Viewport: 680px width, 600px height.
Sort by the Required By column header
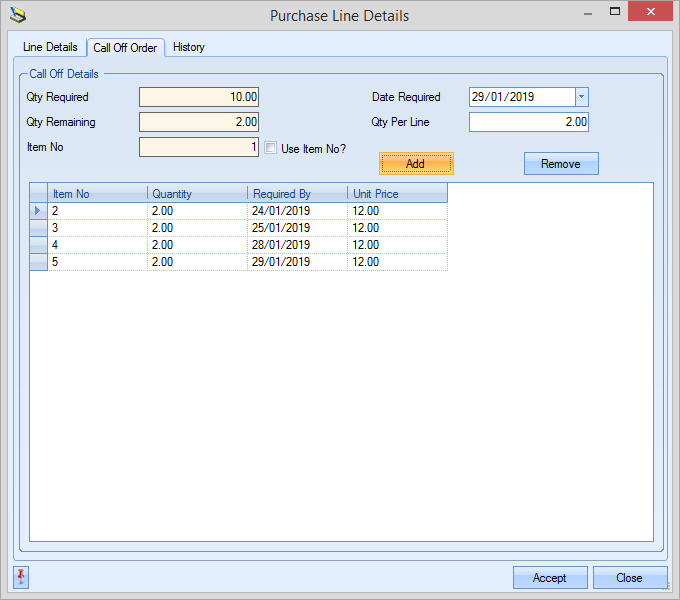pyautogui.click(x=297, y=194)
